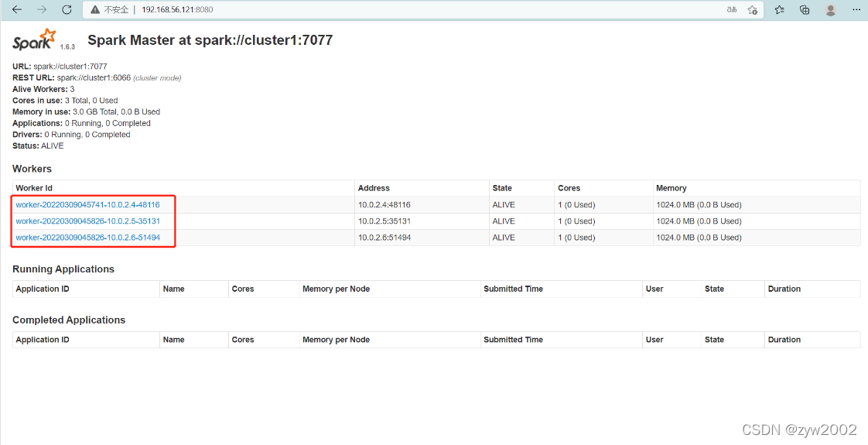Click the browser forward arrow
868x445 pixels.
click(42, 9)
